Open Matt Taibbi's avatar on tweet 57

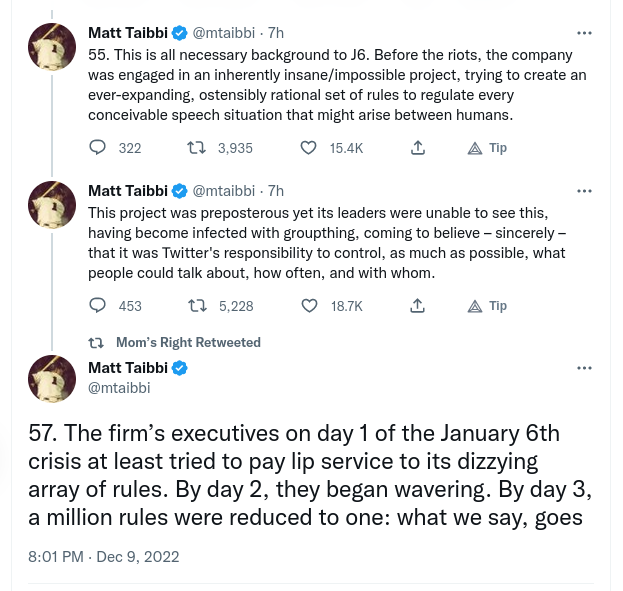click(x=52, y=379)
